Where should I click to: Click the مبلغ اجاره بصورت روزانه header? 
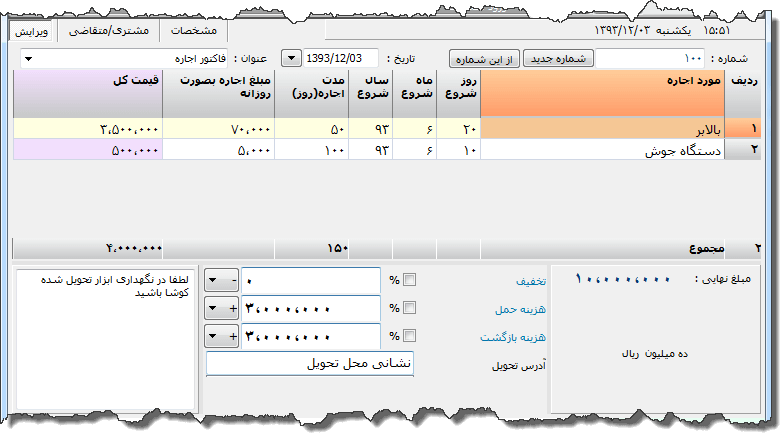tap(219, 94)
